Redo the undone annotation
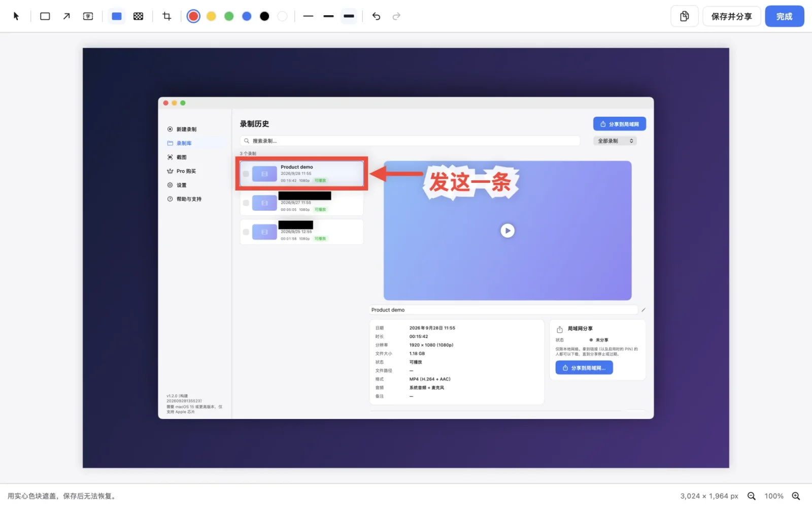This screenshot has width=812, height=508. pyautogui.click(x=396, y=16)
